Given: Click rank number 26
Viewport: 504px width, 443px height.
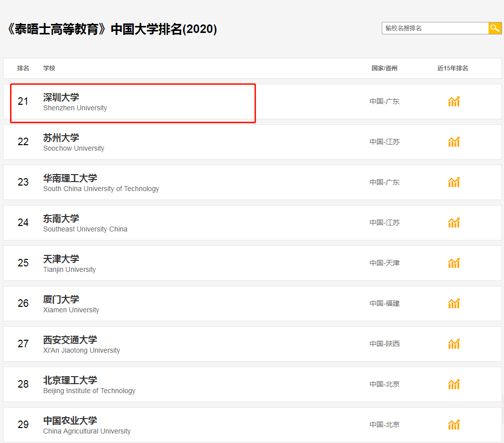Looking at the screenshot, I should pyautogui.click(x=23, y=303).
